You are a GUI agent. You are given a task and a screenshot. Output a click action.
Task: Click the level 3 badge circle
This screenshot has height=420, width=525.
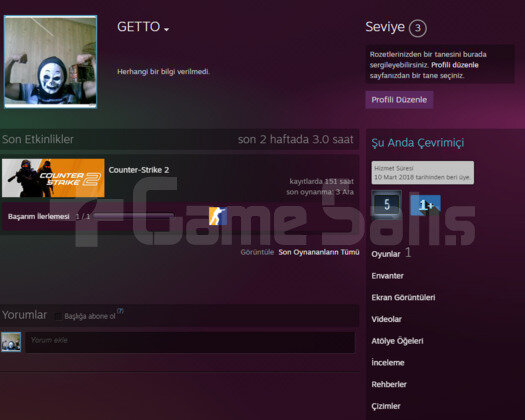tap(418, 28)
